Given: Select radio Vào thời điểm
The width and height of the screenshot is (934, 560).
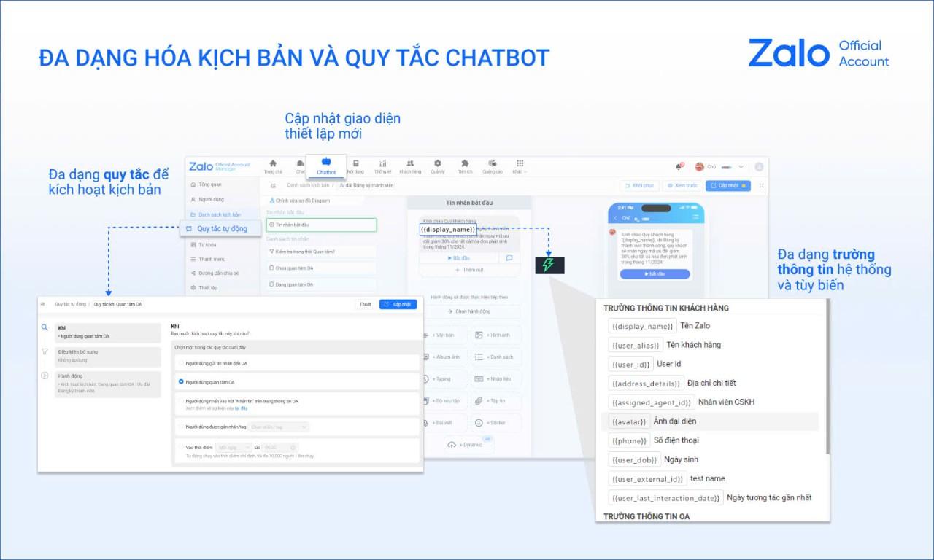Looking at the screenshot, I should pyautogui.click(x=181, y=447).
